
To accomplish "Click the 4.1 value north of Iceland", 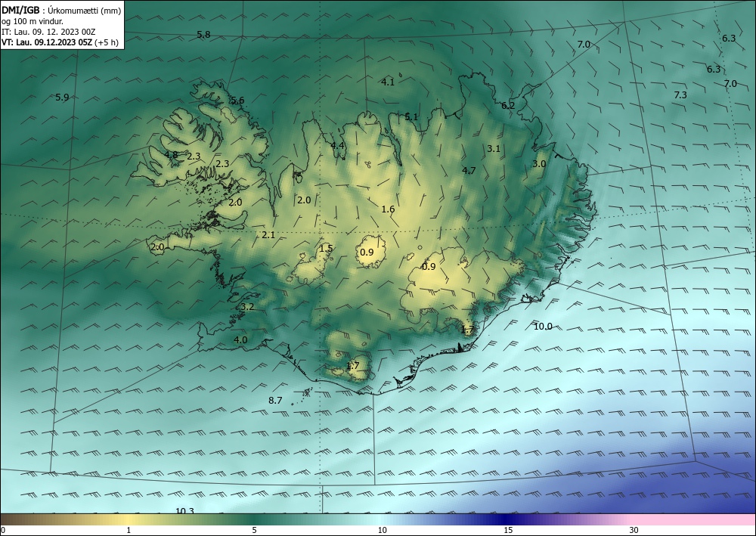I will point(388,82).
